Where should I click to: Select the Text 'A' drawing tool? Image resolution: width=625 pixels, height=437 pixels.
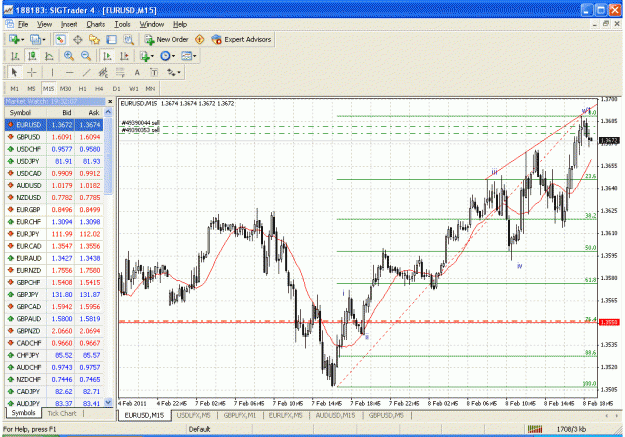point(137,73)
